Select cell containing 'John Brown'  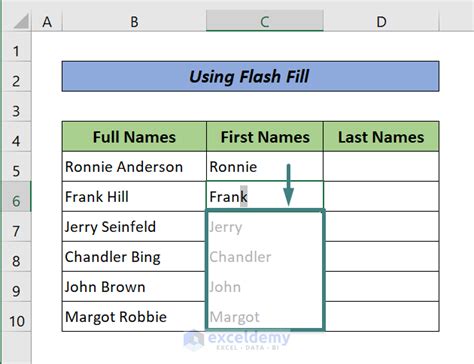[x=134, y=287]
